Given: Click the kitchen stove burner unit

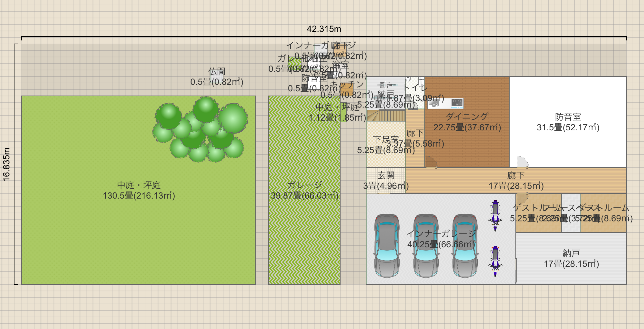Looking at the screenshot, I should coord(457,103).
